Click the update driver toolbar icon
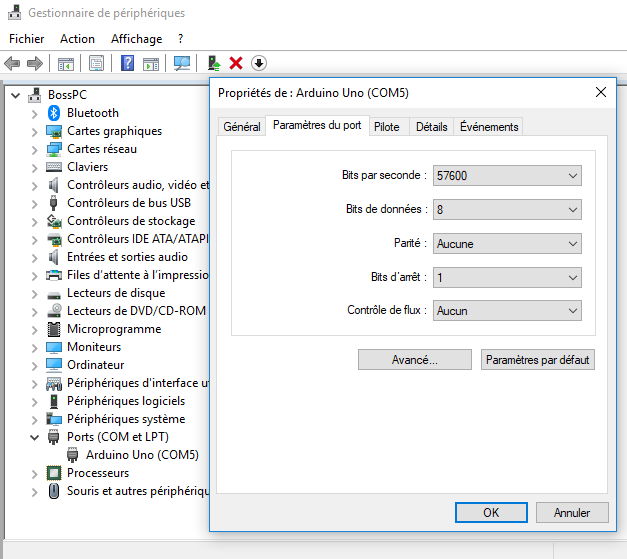The image size is (627, 559). (214, 63)
